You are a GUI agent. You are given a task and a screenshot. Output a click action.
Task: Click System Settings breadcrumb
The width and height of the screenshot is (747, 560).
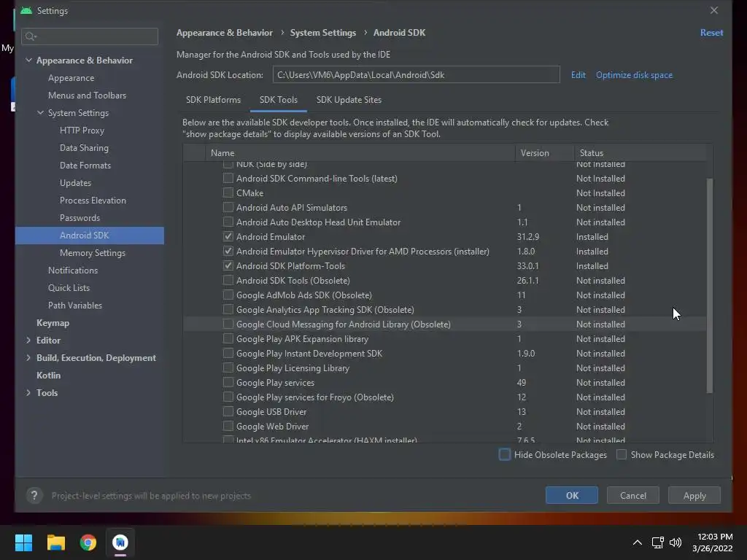(x=322, y=32)
